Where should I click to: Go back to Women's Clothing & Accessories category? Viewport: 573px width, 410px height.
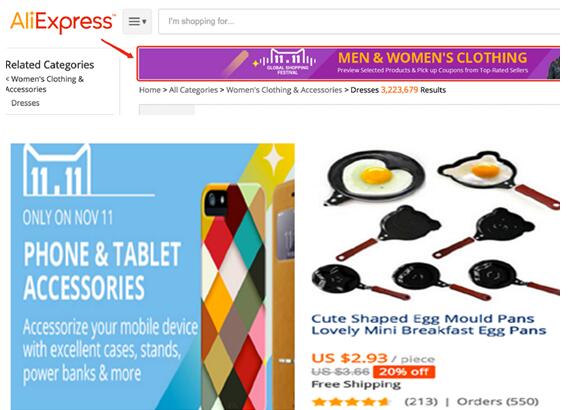pos(45,84)
